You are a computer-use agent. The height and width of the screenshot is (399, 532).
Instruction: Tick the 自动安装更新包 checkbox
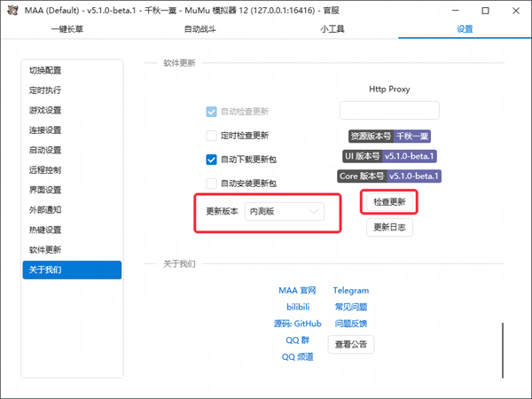[212, 184]
